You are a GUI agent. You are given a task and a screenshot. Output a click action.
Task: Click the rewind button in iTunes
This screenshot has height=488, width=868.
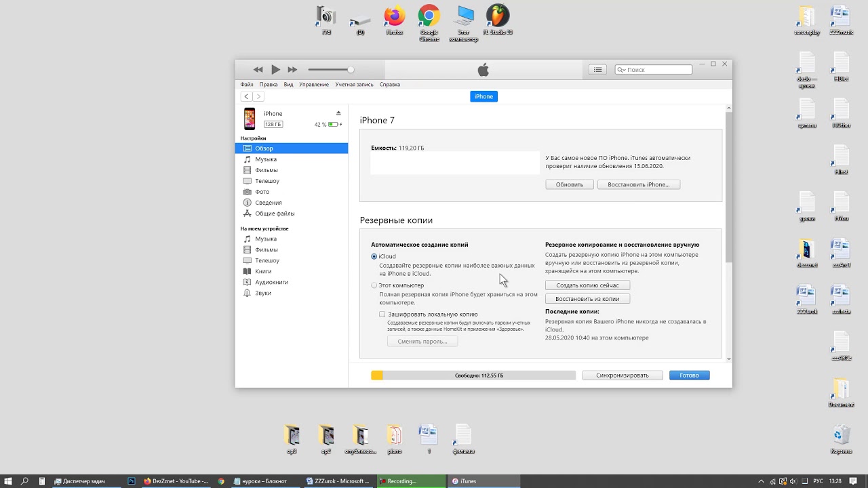[x=258, y=70]
